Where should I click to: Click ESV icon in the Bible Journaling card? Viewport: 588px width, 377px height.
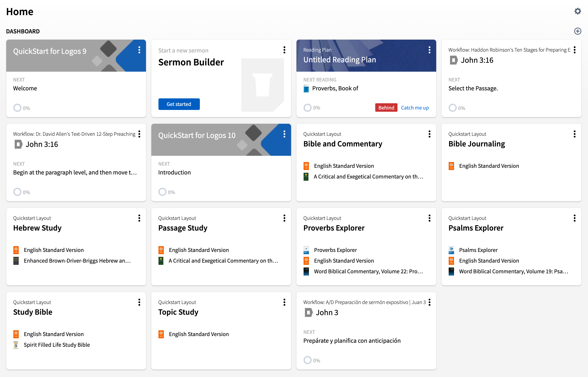451,166
